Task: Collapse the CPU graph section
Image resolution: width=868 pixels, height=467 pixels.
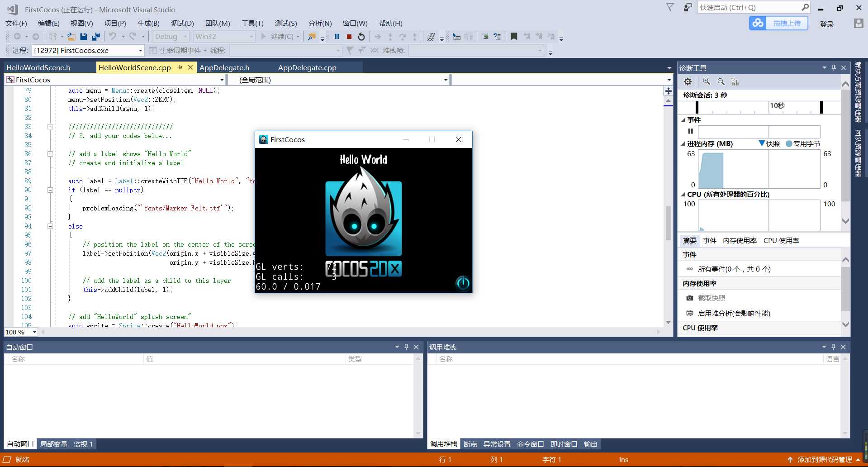Action: [x=683, y=195]
